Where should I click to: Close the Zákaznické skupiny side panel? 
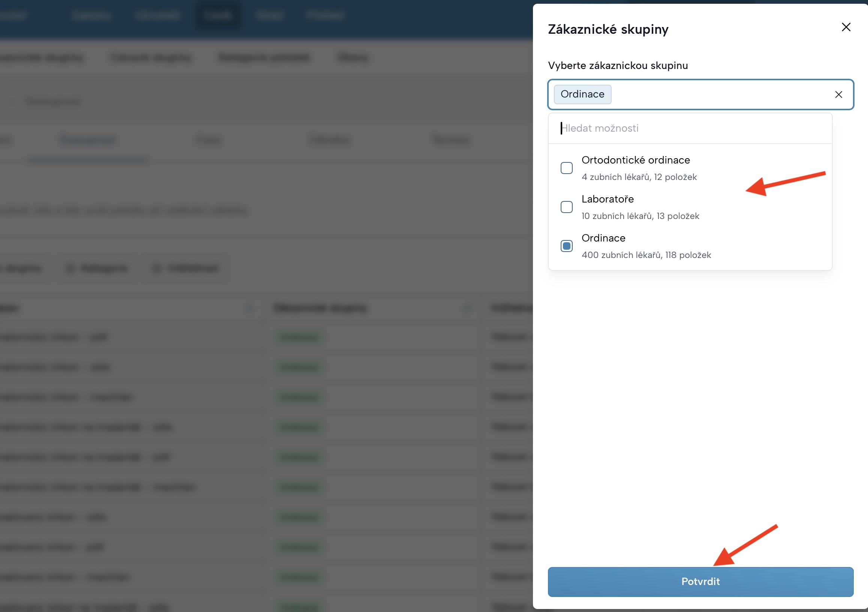pos(846,27)
